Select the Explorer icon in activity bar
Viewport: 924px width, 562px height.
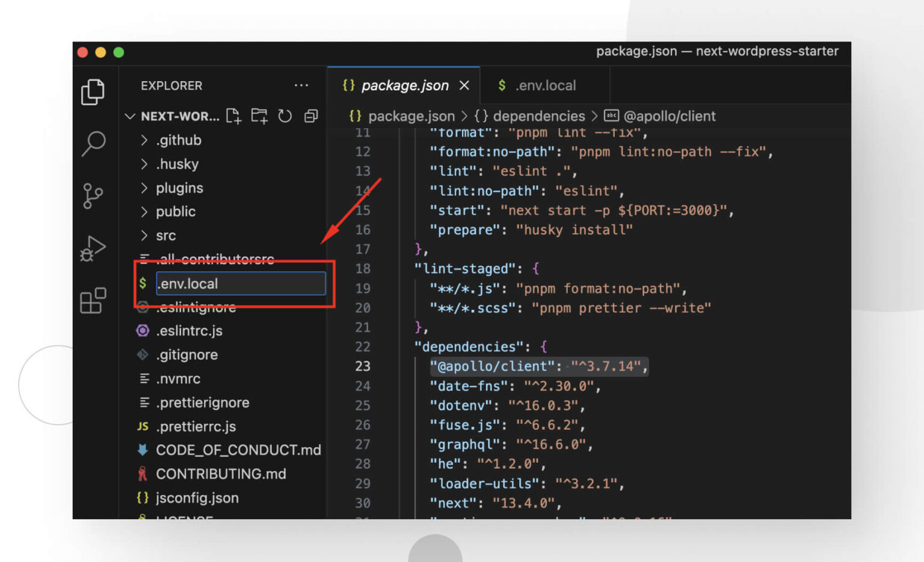click(93, 91)
